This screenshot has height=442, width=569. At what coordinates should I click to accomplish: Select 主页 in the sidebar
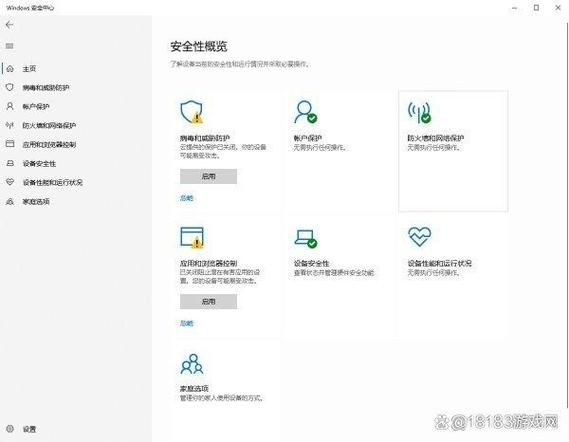[x=29, y=69]
